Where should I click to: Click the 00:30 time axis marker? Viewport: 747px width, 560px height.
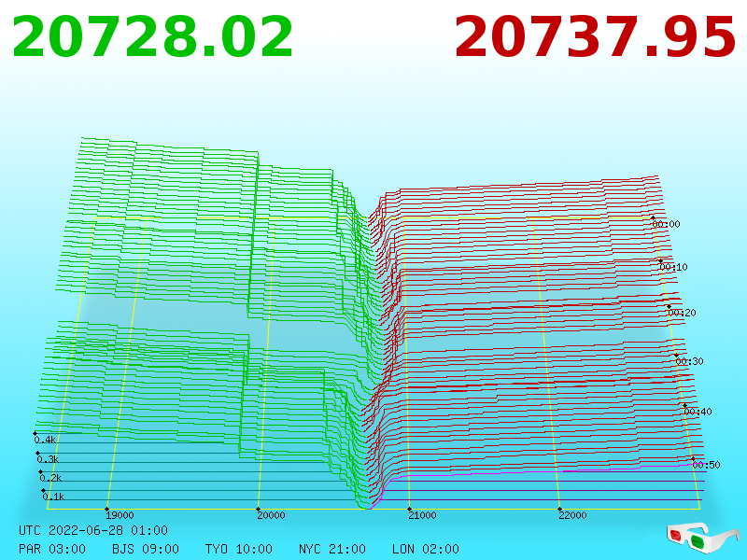point(689,361)
